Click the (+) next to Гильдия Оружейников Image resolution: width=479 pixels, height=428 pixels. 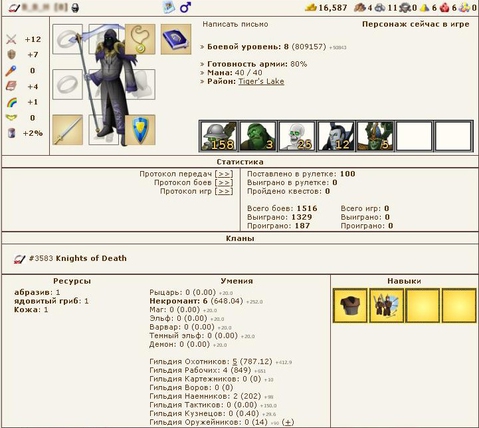pyautogui.click(x=288, y=422)
